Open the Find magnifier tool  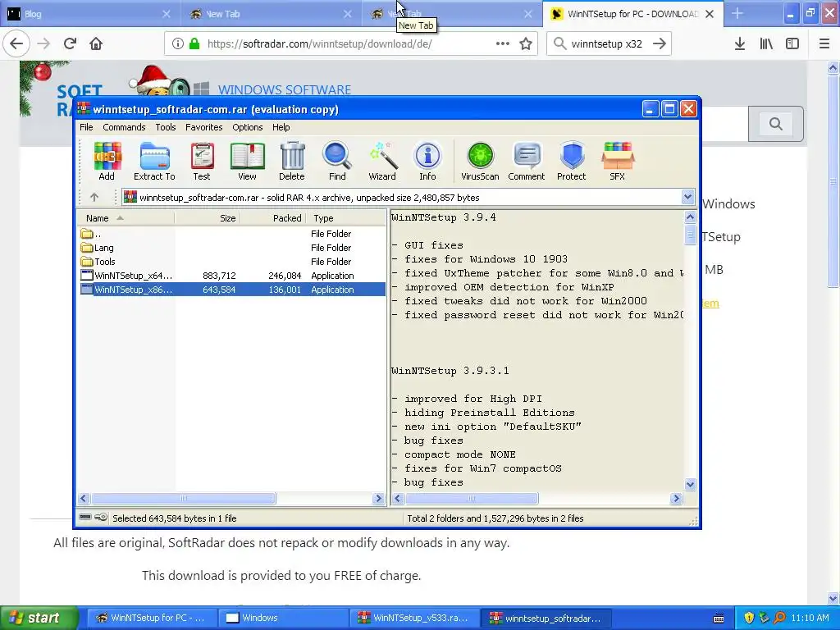[337, 161]
